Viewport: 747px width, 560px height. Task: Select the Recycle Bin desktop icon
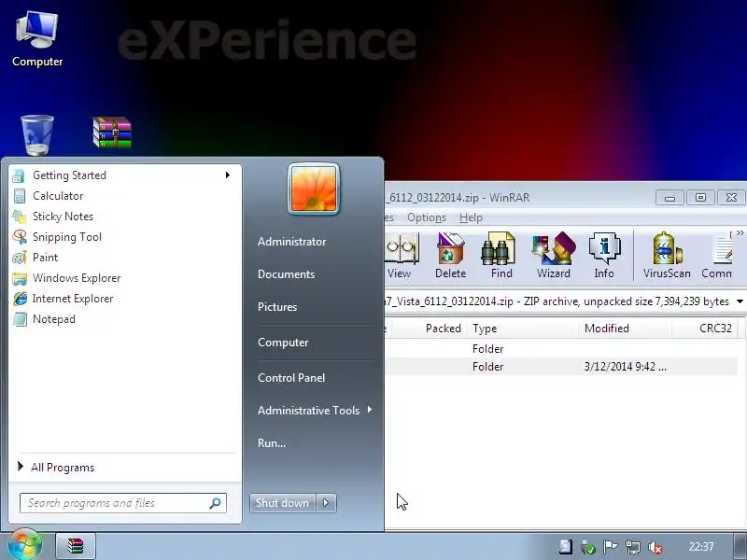[x=37, y=135]
